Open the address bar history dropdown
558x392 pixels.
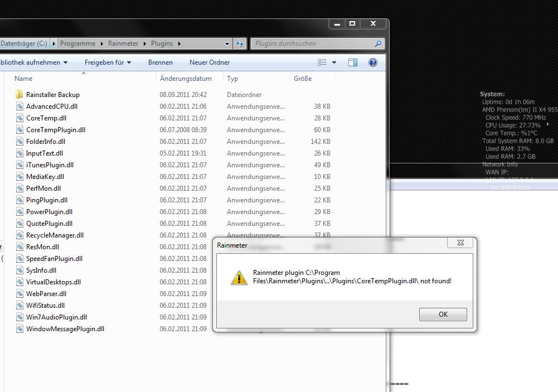coord(227,44)
